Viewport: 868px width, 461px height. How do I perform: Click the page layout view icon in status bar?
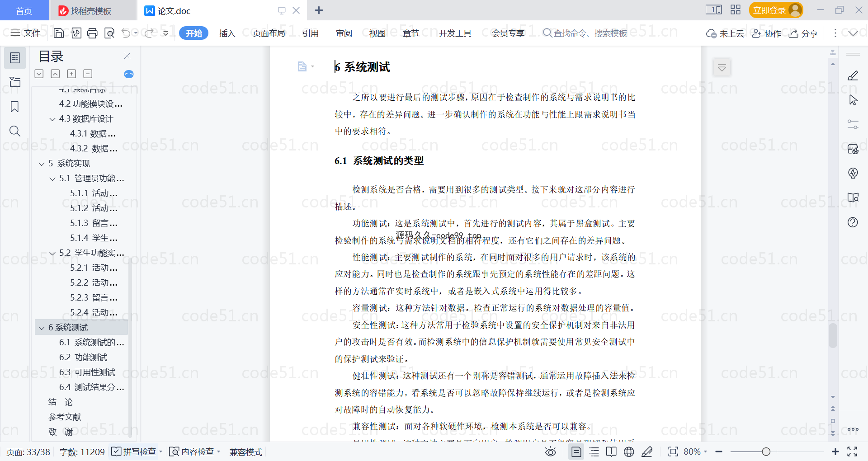point(576,452)
